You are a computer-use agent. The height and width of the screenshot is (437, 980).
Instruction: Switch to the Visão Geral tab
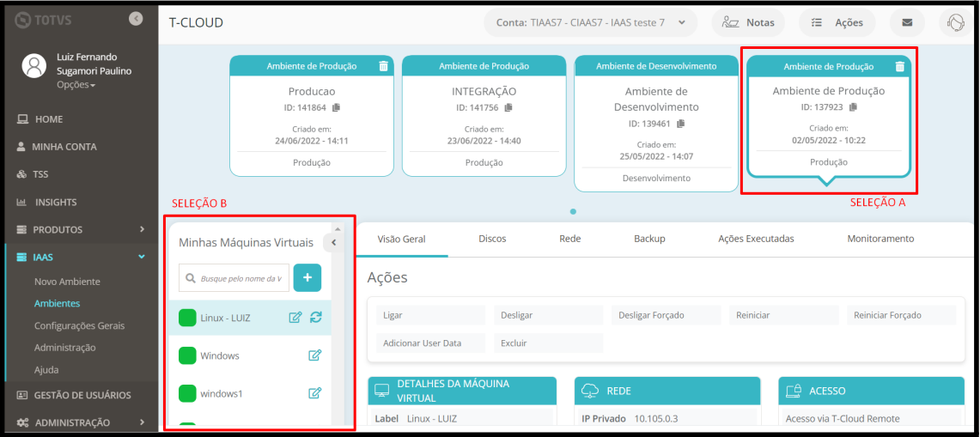pyautogui.click(x=402, y=239)
